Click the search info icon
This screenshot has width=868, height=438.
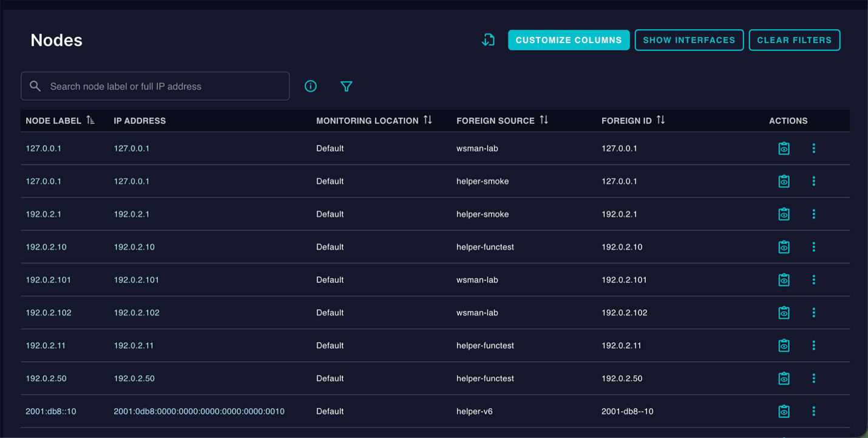click(x=311, y=86)
